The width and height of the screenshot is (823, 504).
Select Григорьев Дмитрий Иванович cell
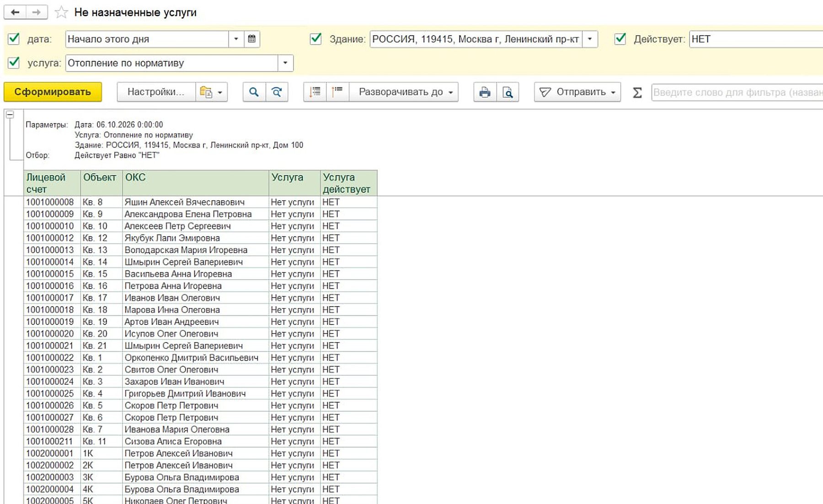point(196,393)
